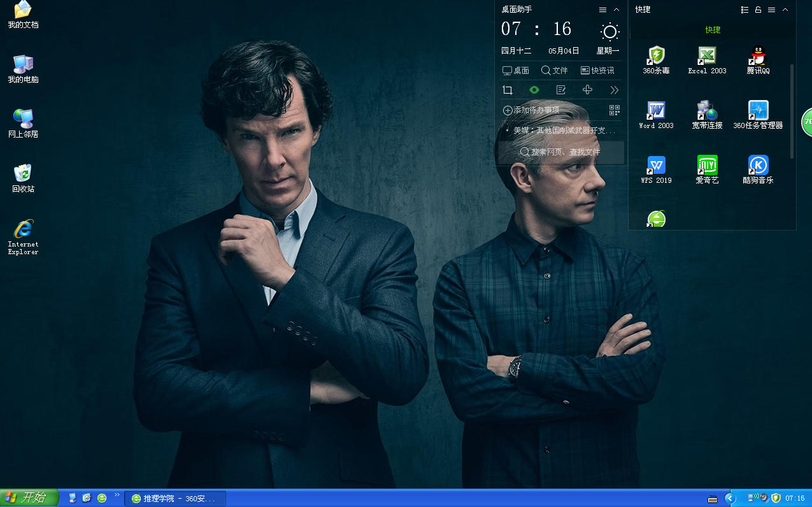This screenshot has width=812, height=507.
Task: Launch 360杀毒 from the 快捷 panel
Action: [x=656, y=61]
